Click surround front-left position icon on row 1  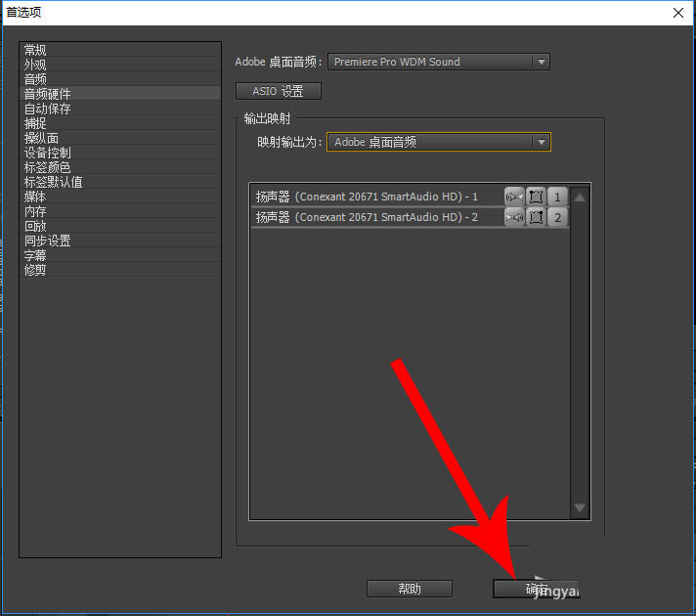click(536, 197)
